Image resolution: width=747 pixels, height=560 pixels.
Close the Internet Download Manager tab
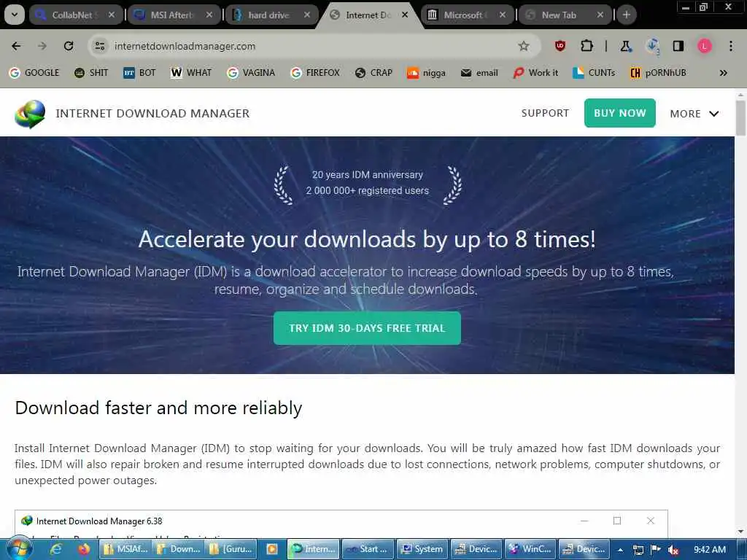click(404, 15)
